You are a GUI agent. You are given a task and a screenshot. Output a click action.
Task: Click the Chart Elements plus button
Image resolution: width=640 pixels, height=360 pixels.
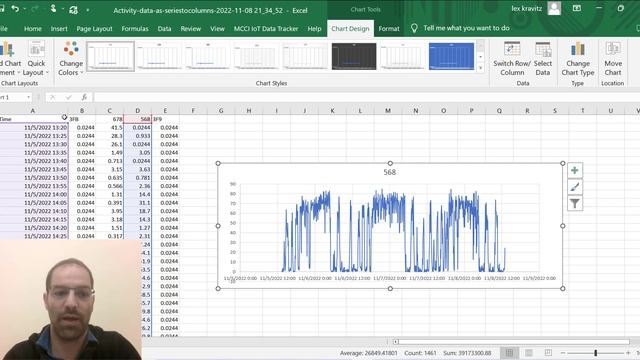pos(575,171)
